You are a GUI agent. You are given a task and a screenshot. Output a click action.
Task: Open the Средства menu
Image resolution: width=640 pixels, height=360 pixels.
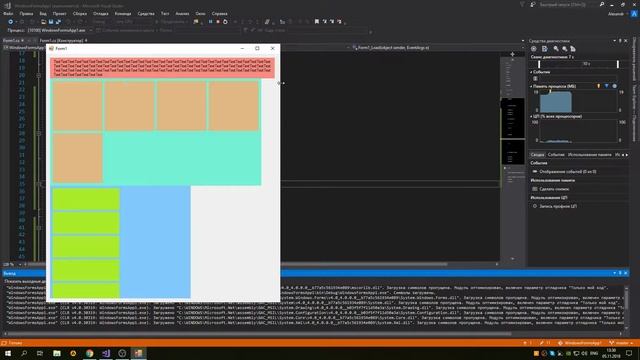click(146, 13)
